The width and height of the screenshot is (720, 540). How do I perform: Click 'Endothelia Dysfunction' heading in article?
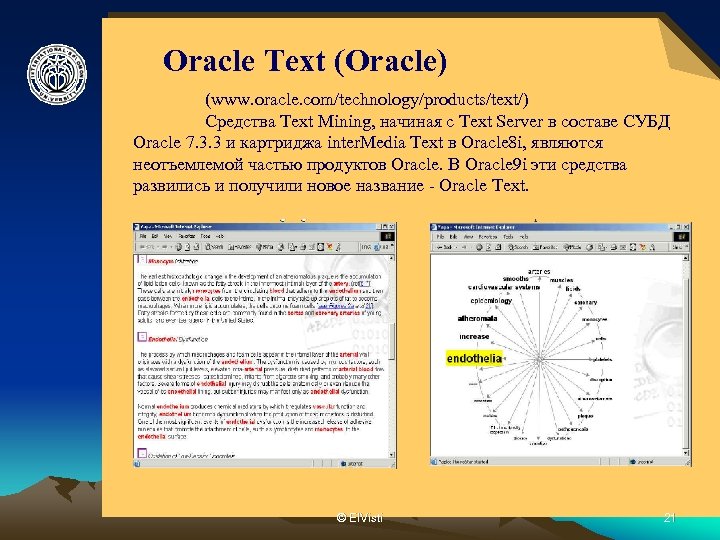(x=178, y=339)
